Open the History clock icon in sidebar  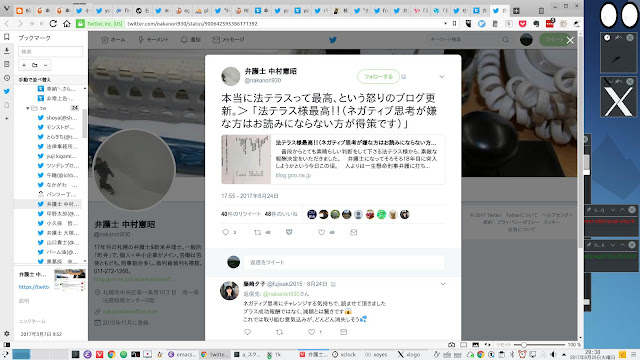(7, 78)
